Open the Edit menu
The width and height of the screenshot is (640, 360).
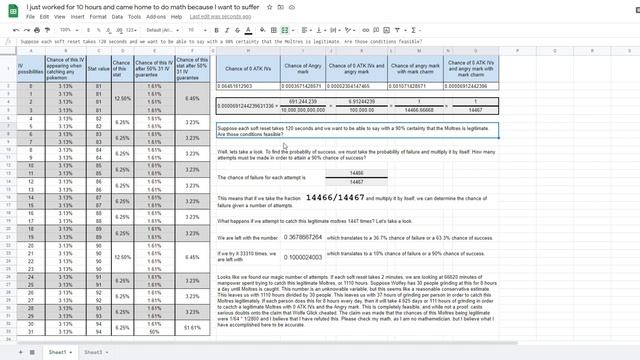coord(44,17)
